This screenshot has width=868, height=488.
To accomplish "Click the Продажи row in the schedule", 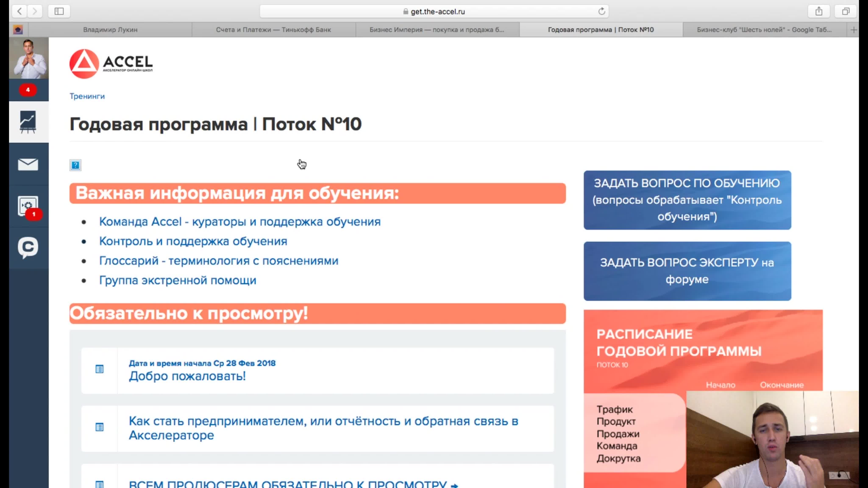I will coord(618,434).
